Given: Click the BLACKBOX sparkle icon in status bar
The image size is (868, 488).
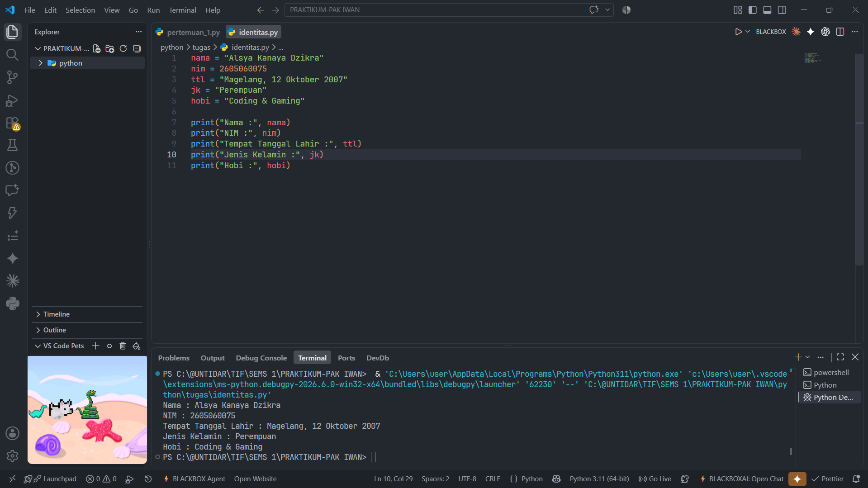Looking at the screenshot, I should click(797, 479).
